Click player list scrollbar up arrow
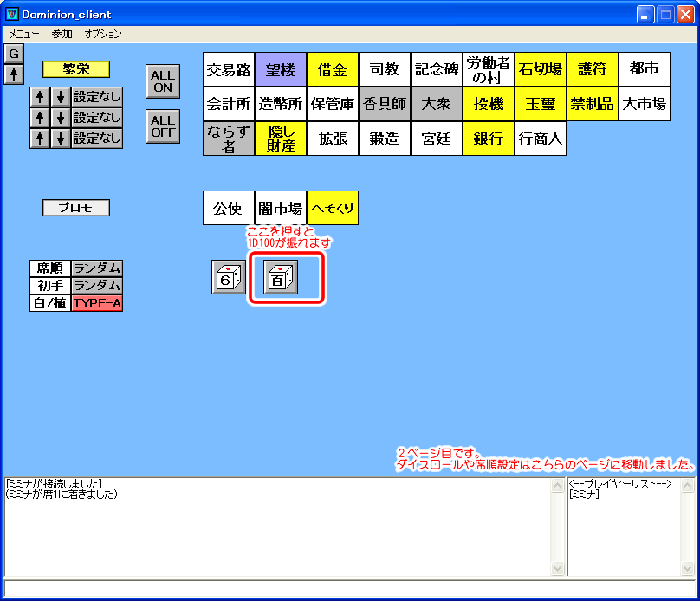This screenshot has height=601, width=700. [x=688, y=485]
